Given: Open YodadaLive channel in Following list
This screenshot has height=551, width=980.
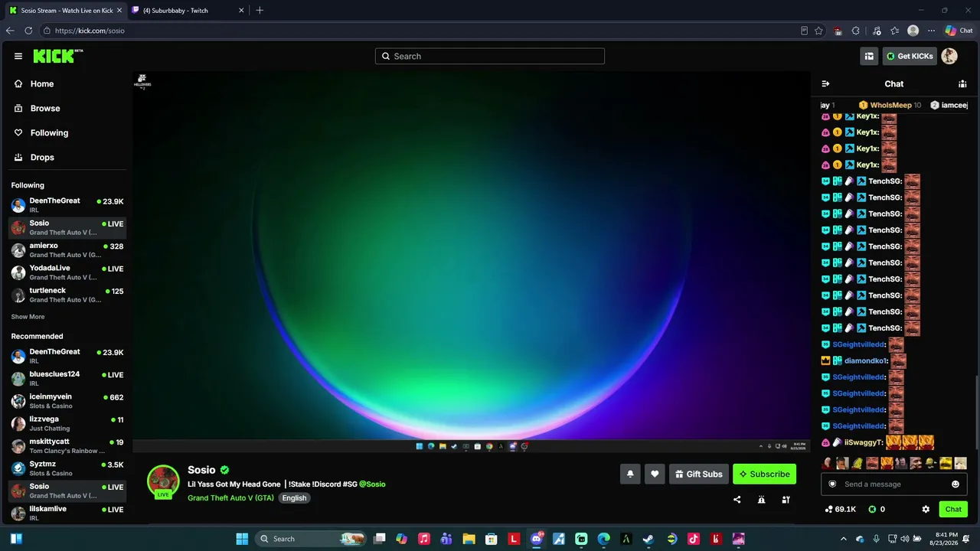Looking at the screenshot, I should 67,272.
